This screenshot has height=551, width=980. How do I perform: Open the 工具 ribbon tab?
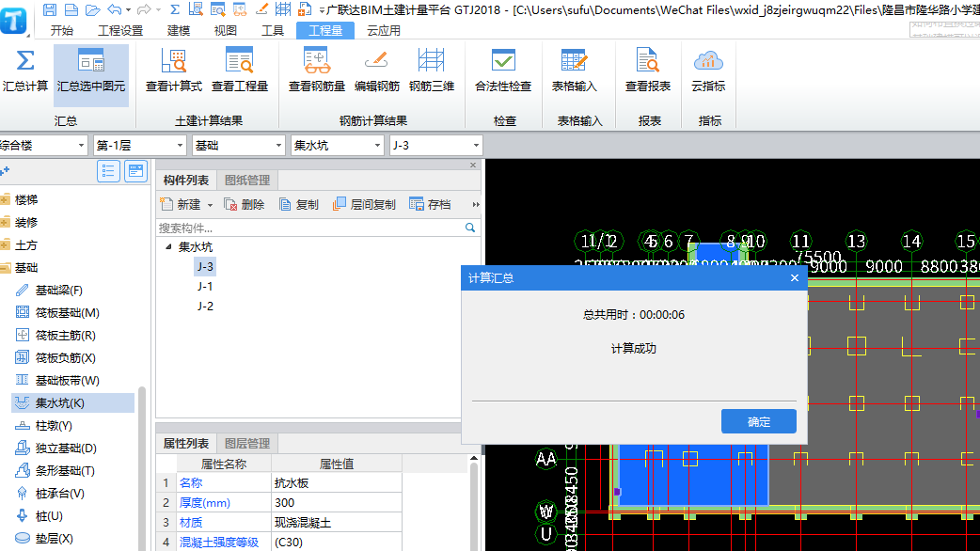272,31
